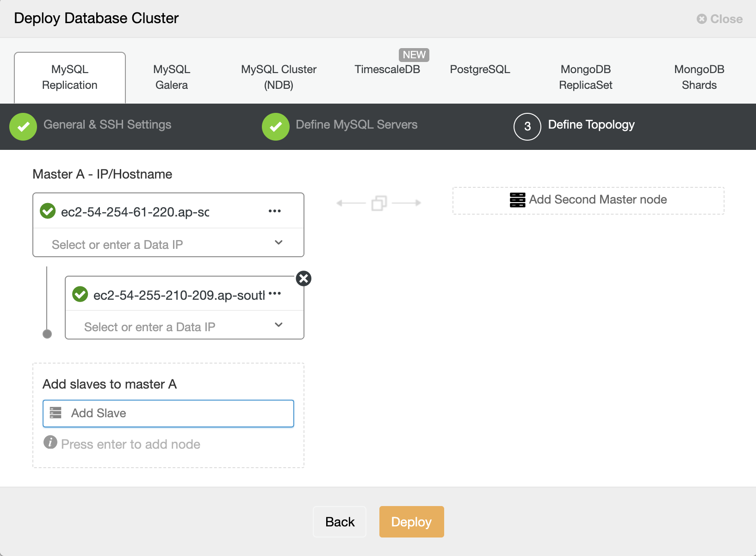Switch to MySQL Galera tab
This screenshot has width=756, height=556.
click(x=172, y=77)
